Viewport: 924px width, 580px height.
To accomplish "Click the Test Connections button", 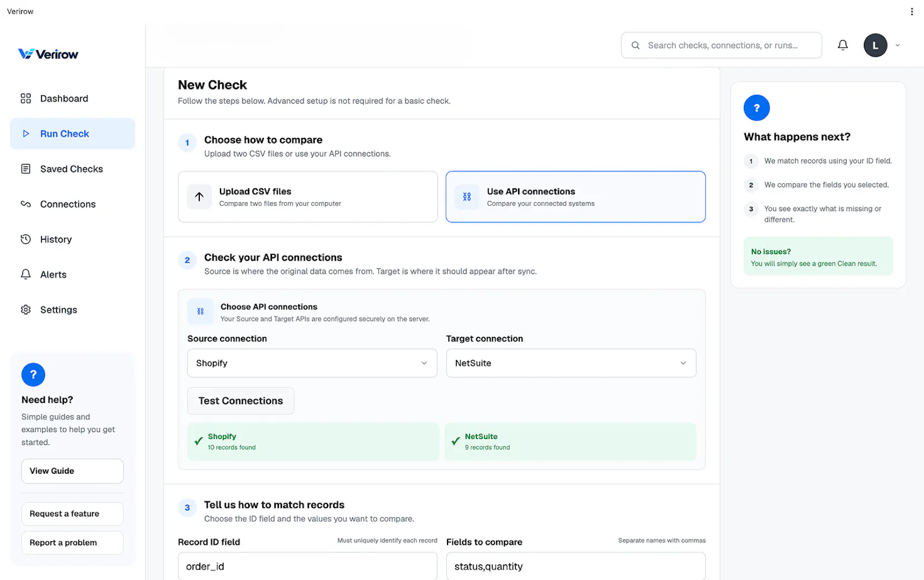I will click(241, 401).
